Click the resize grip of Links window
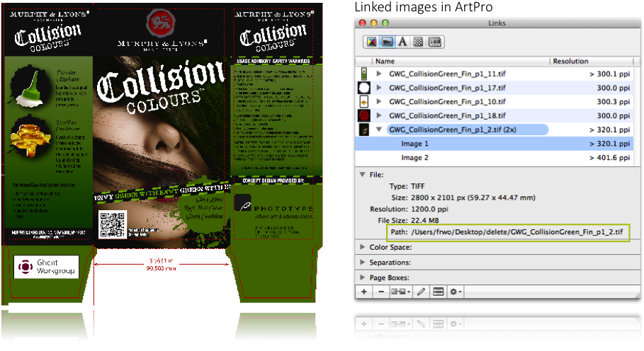The width and height of the screenshot is (644, 351). pyautogui.click(x=636, y=294)
